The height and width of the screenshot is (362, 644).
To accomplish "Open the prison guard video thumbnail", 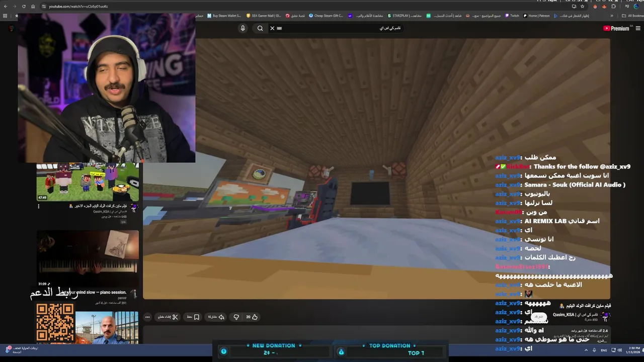I will pyautogui.click(x=107, y=327).
